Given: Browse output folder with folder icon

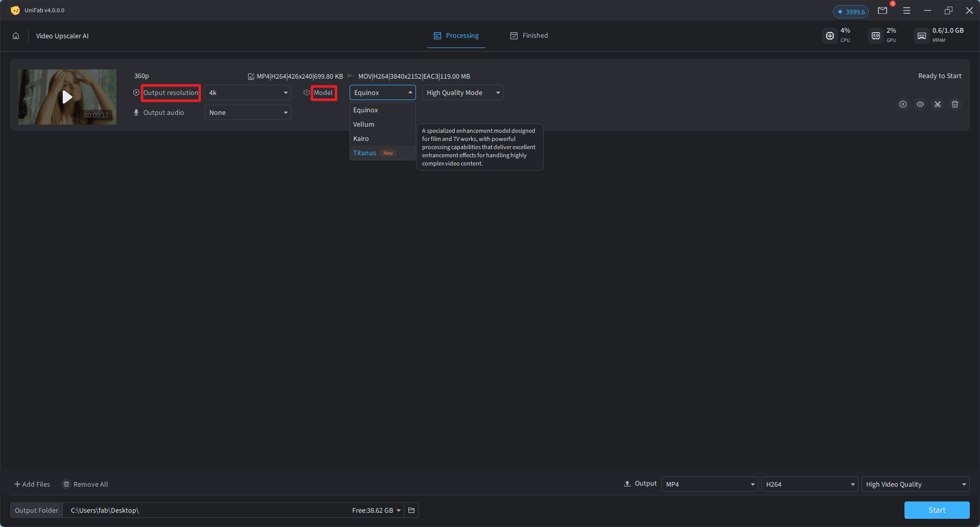Looking at the screenshot, I should (411, 510).
